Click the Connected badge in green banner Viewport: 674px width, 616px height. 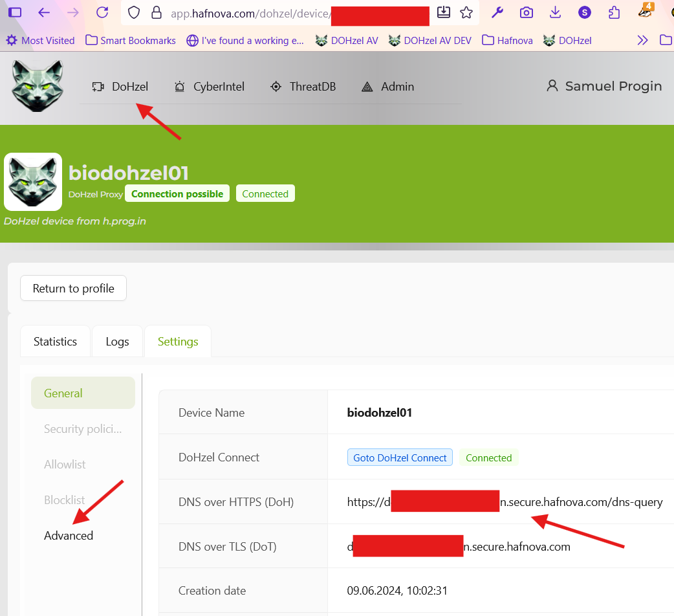pos(265,194)
